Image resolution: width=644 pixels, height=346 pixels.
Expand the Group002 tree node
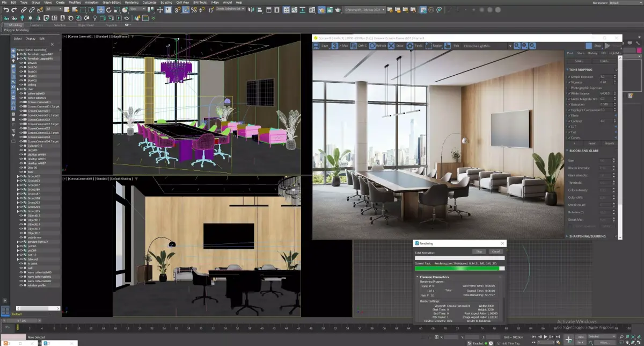[x=18, y=176]
